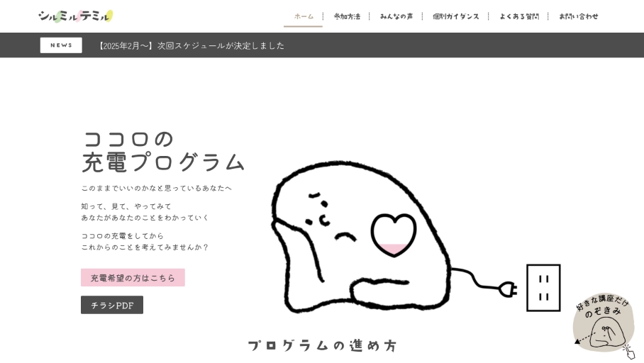This screenshot has height=363, width=644.
Task: Read the 2025年2月 schedule news headline
Action: [190, 45]
